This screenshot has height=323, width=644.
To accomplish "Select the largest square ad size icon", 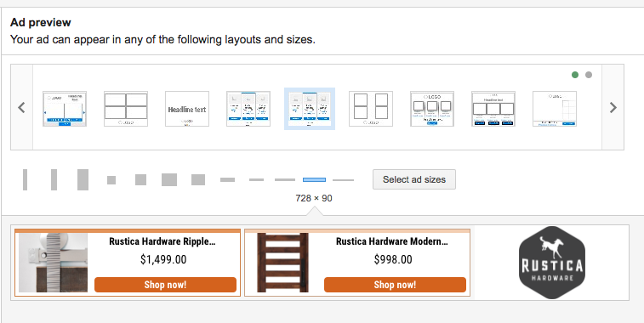I will pos(169,179).
